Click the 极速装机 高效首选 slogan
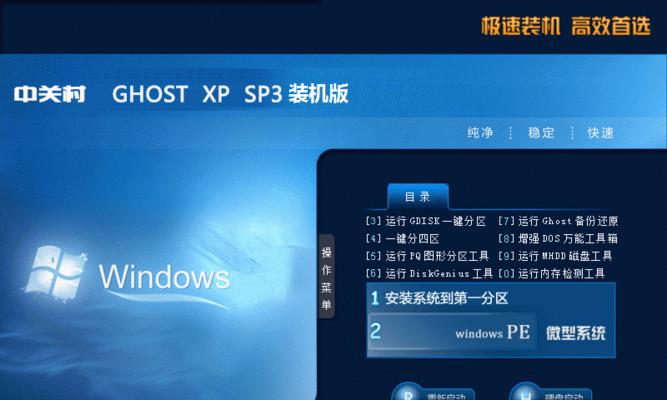The height and width of the screenshot is (400, 667). (x=566, y=26)
